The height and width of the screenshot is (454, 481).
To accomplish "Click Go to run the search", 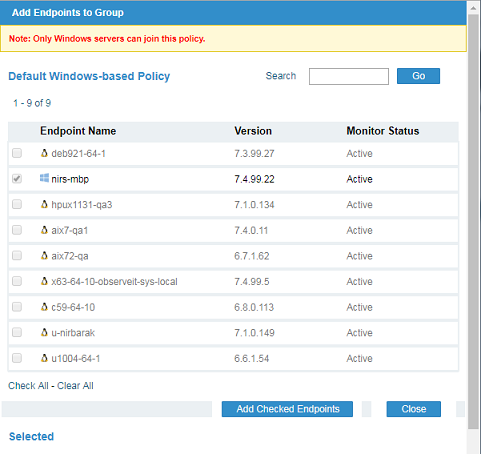I will (418, 76).
